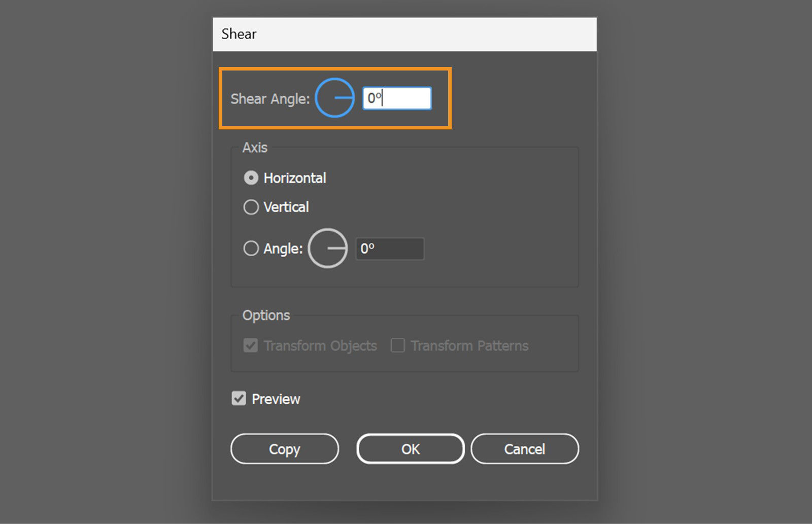Screen dimensions: 812x524
Task: Click the Axis Angle value field
Action: pyautogui.click(x=390, y=248)
